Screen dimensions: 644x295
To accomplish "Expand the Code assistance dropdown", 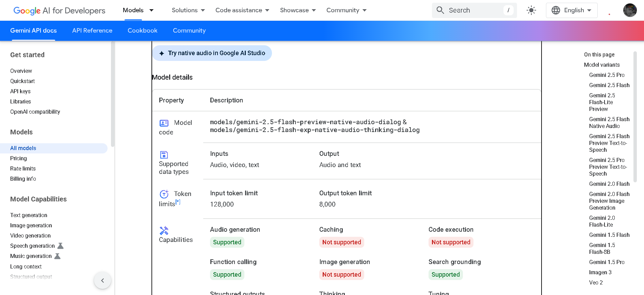I will (242, 10).
